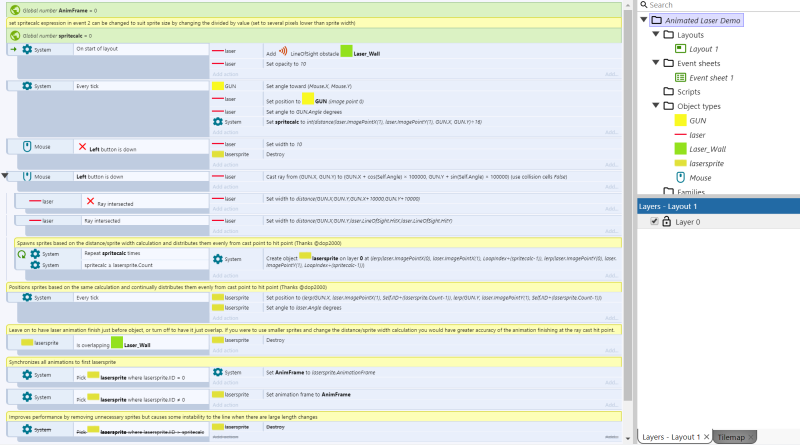Screen dimensions: 800x446
Task: Click Mouse icon of inverted Left button condition
Action: coord(27,146)
